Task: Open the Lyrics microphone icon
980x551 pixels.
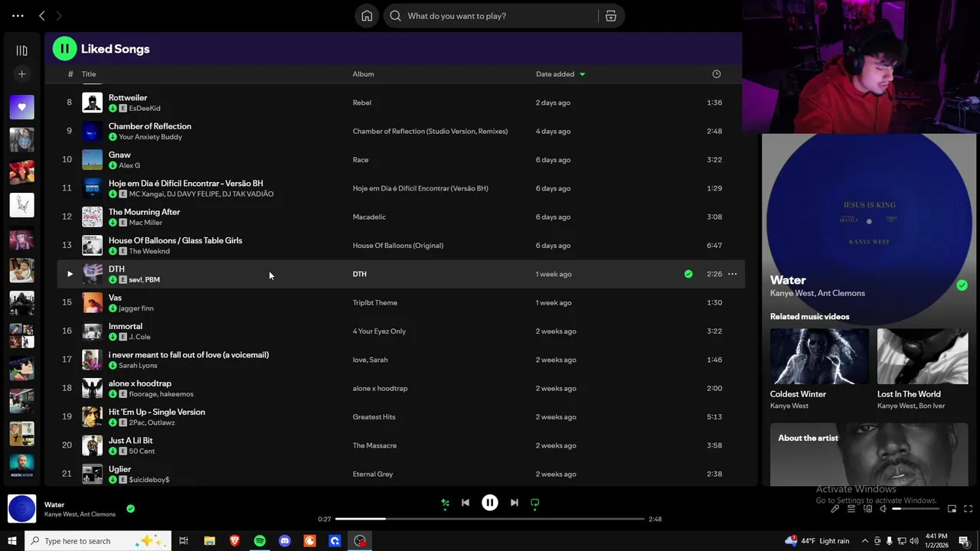Action: 835,509
